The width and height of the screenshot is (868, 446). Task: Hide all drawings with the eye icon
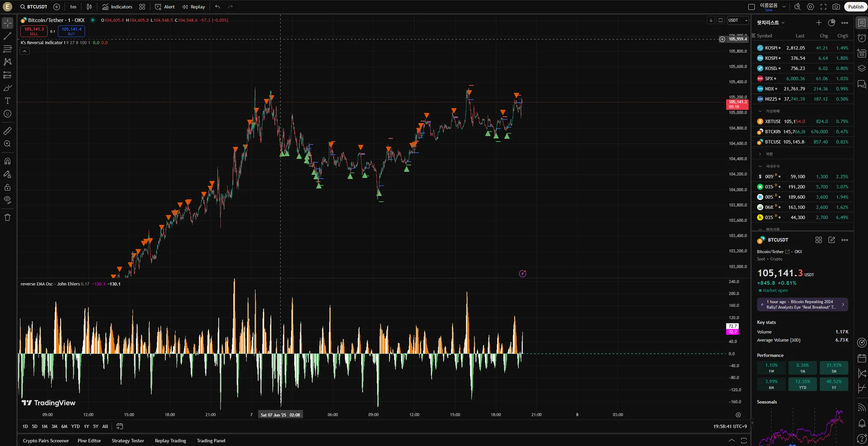[x=8, y=200]
